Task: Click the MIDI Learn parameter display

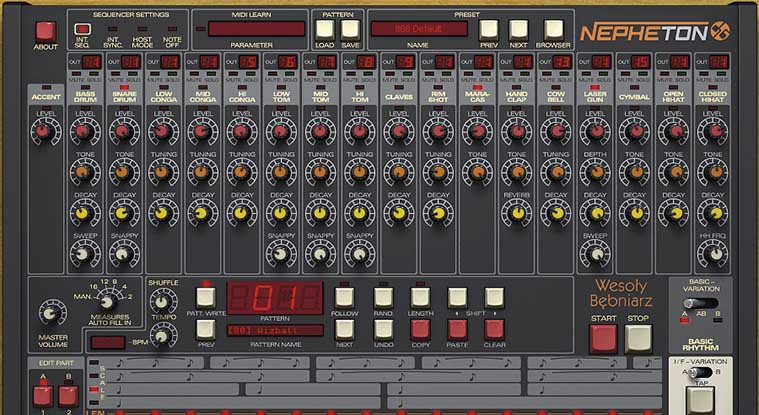Action: tap(256, 29)
